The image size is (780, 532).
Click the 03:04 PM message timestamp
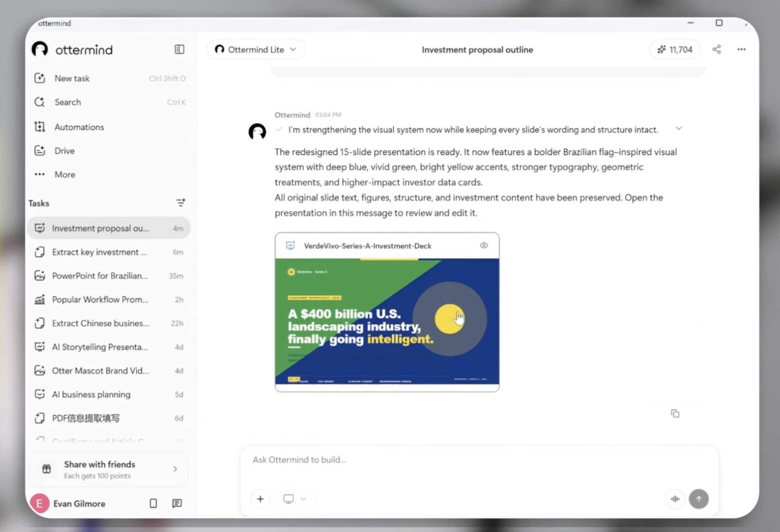click(328, 115)
